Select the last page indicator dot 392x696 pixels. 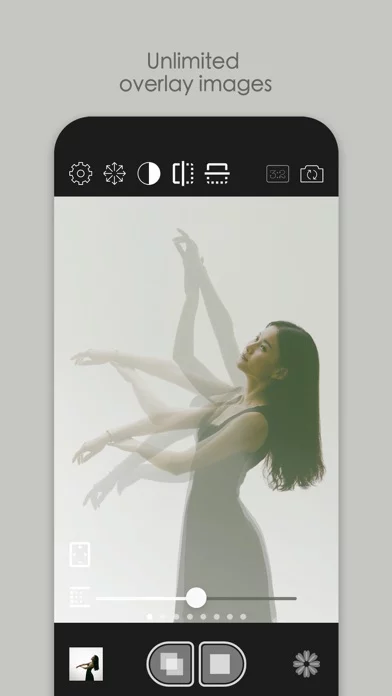[x=243, y=617]
